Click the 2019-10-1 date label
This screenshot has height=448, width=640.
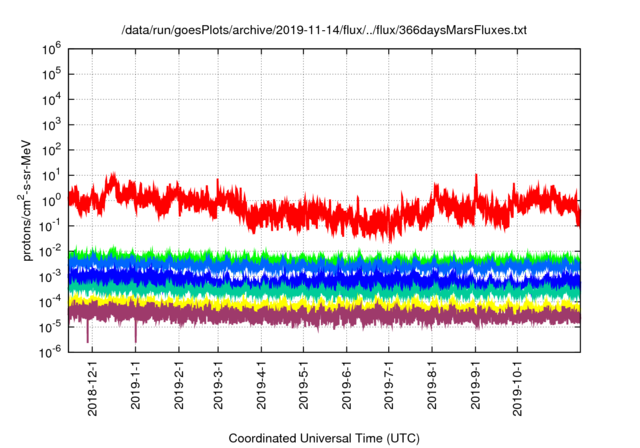[x=517, y=388]
